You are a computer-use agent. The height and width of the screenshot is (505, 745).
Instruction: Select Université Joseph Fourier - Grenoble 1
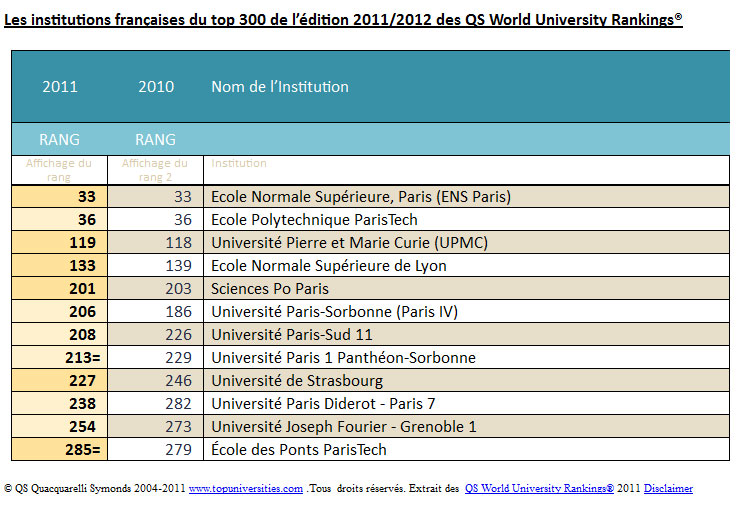(466, 427)
